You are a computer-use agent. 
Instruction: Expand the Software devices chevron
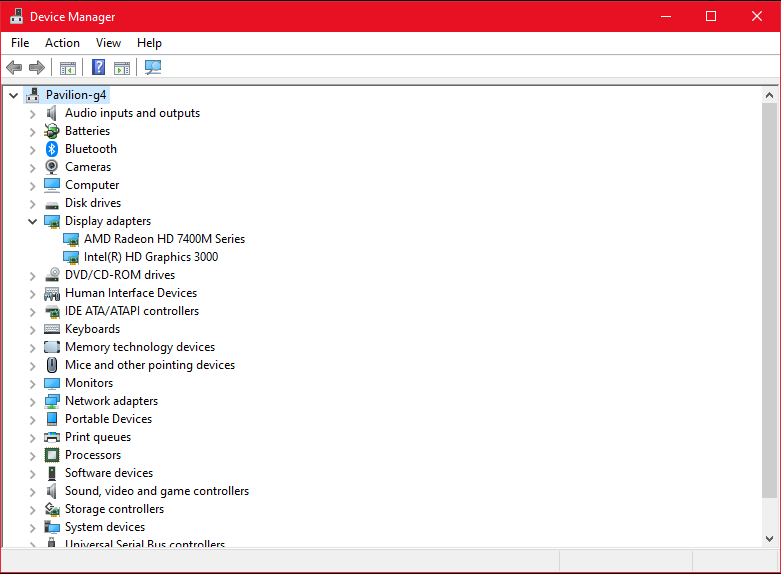point(32,474)
